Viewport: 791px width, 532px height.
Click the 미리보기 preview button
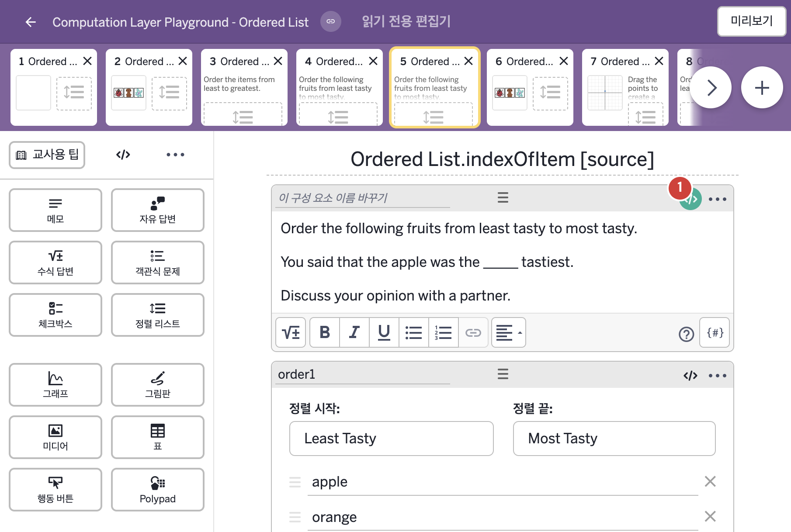click(x=752, y=21)
